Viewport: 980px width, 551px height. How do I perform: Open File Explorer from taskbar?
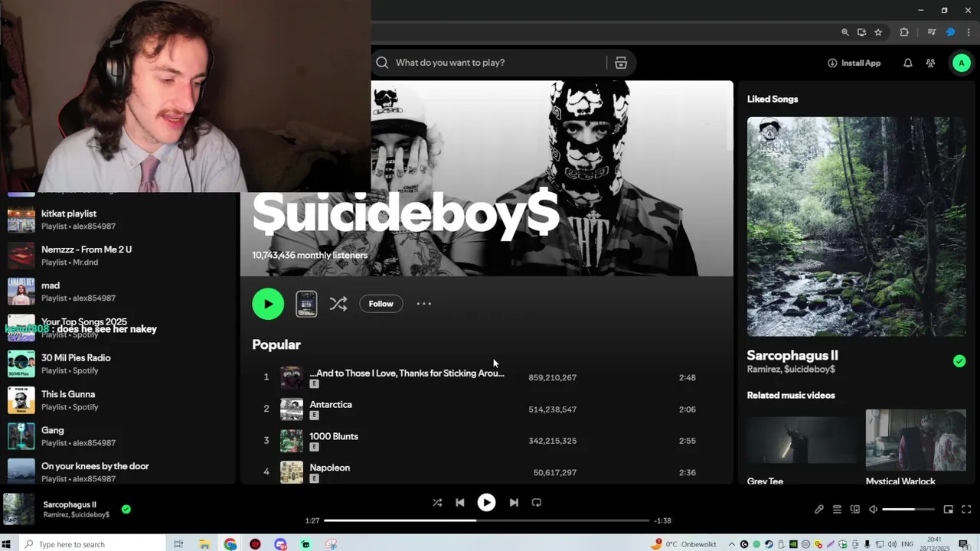(204, 544)
